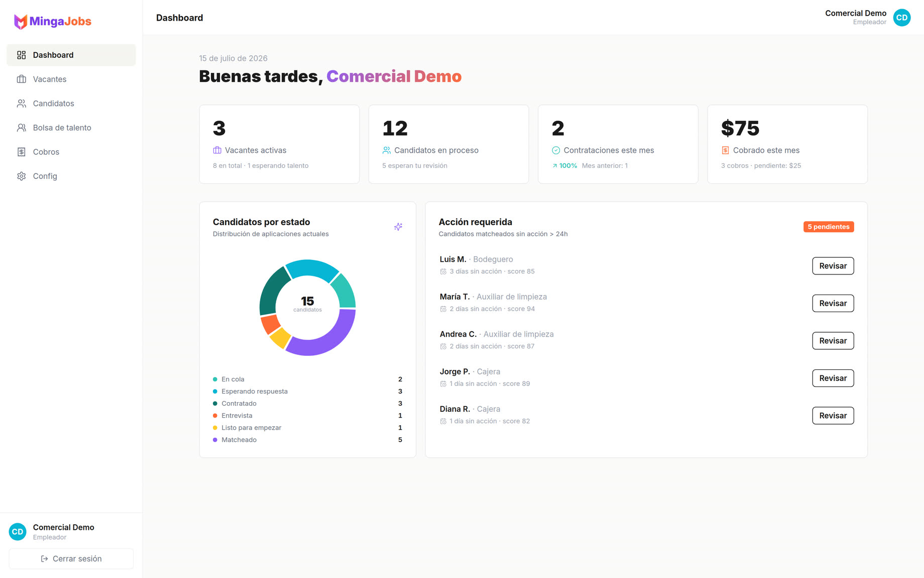Click the 'Mes anterior: 1' text
Image resolution: width=924 pixels, height=578 pixels.
pyautogui.click(x=605, y=166)
